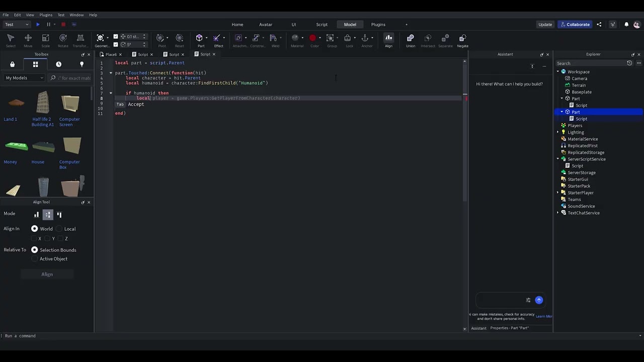Check the X axis checkbox
Image resolution: width=644 pixels, height=362 pixels.
(x=34, y=239)
